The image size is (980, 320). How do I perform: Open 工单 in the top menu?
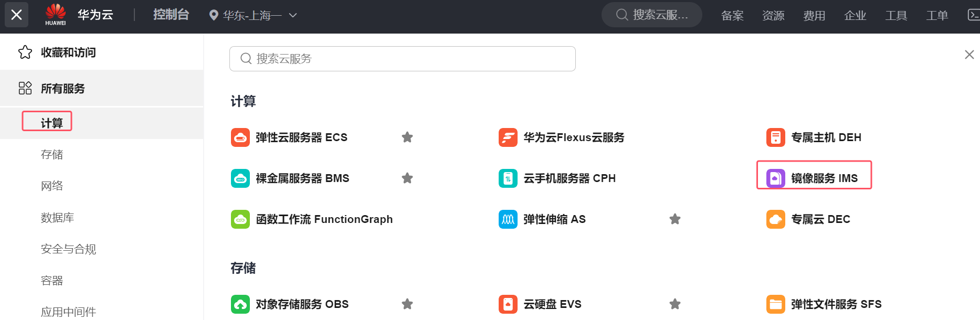pos(937,15)
